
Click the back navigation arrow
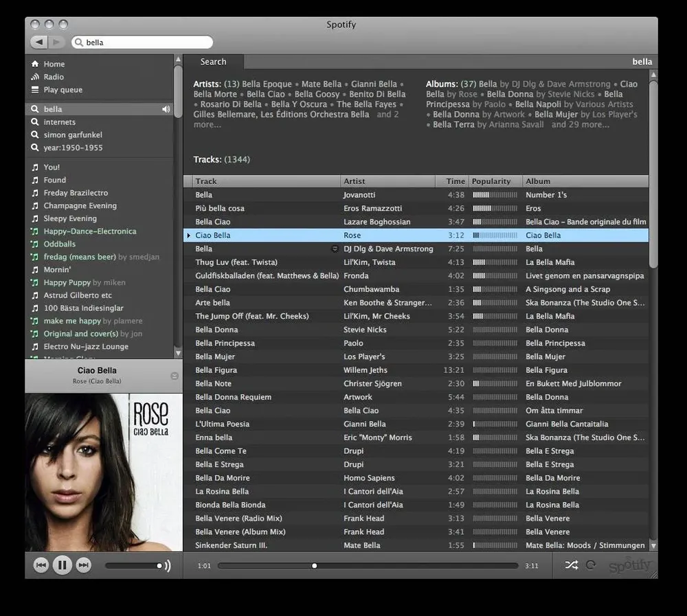[x=39, y=43]
